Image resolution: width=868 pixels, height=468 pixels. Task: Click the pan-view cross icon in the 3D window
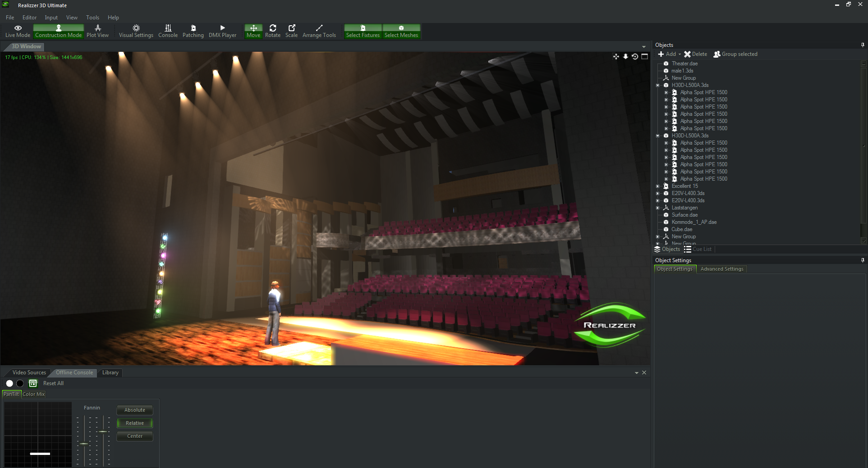(616, 56)
